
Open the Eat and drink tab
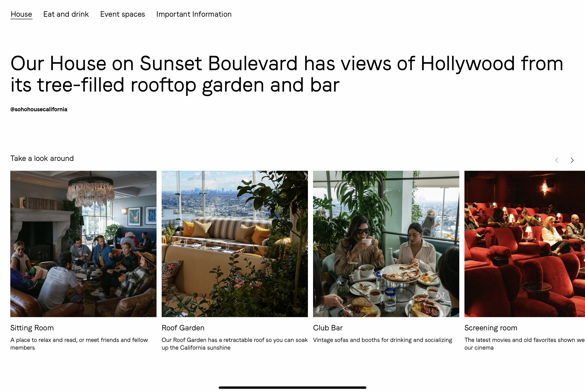[66, 14]
